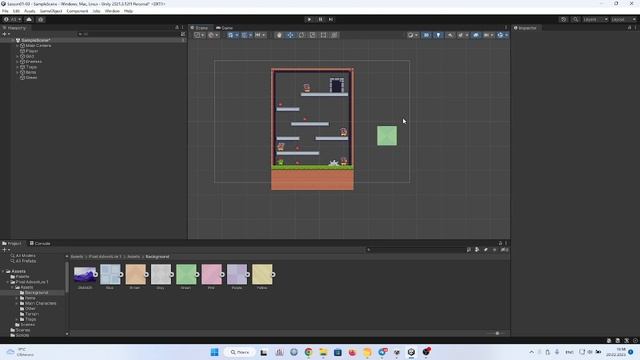Open the Window menu

pos(112,11)
